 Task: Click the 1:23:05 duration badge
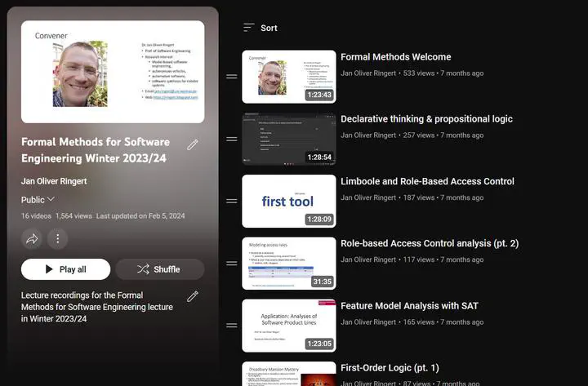point(319,344)
